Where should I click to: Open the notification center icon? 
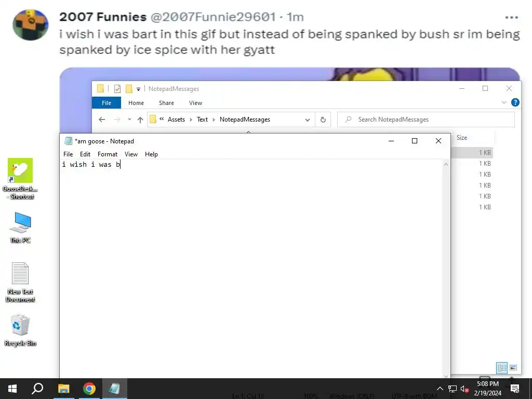pos(515,389)
